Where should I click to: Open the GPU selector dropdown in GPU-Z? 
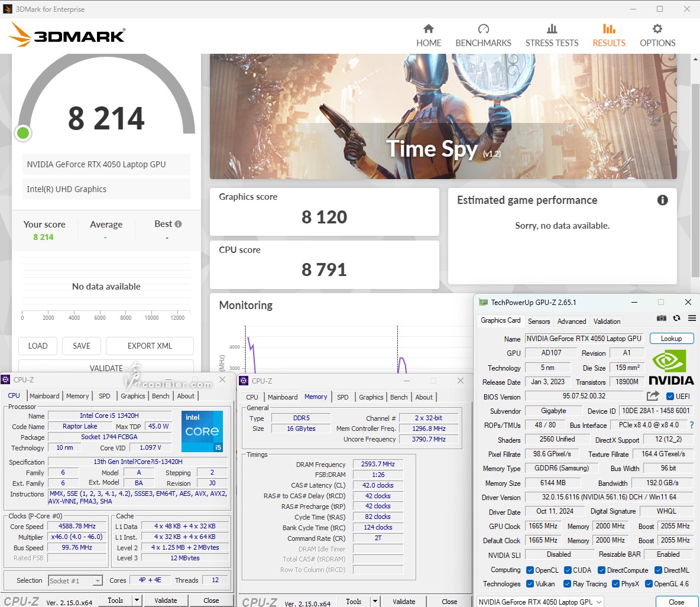pos(540,602)
